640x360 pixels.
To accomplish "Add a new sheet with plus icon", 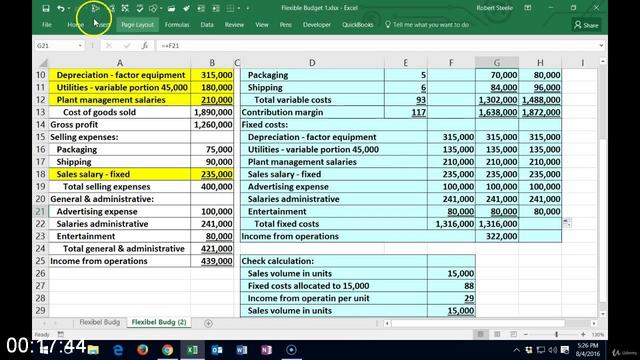I will (208, 323).
